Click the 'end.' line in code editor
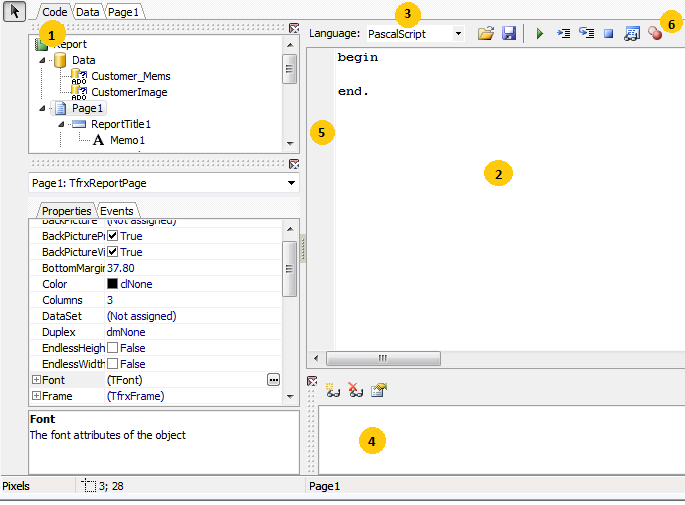Screen dimensions: 685x505 coord(353,91)
